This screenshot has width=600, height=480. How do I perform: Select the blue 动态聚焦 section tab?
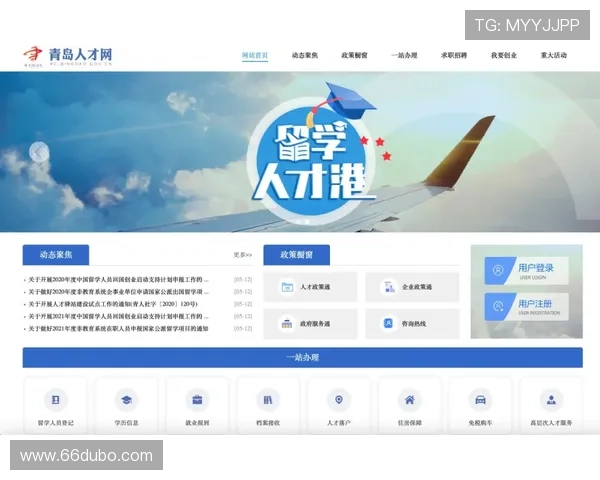coord(56,255)
